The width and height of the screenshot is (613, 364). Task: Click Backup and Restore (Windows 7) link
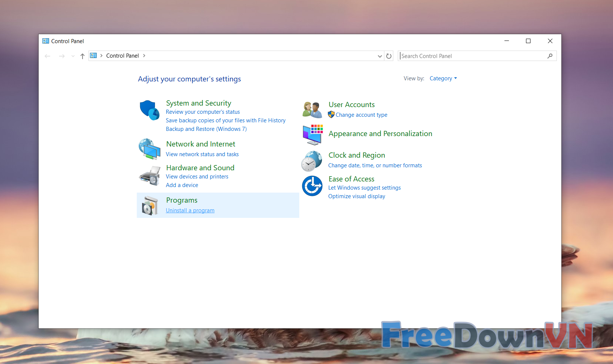coord(206,129)
